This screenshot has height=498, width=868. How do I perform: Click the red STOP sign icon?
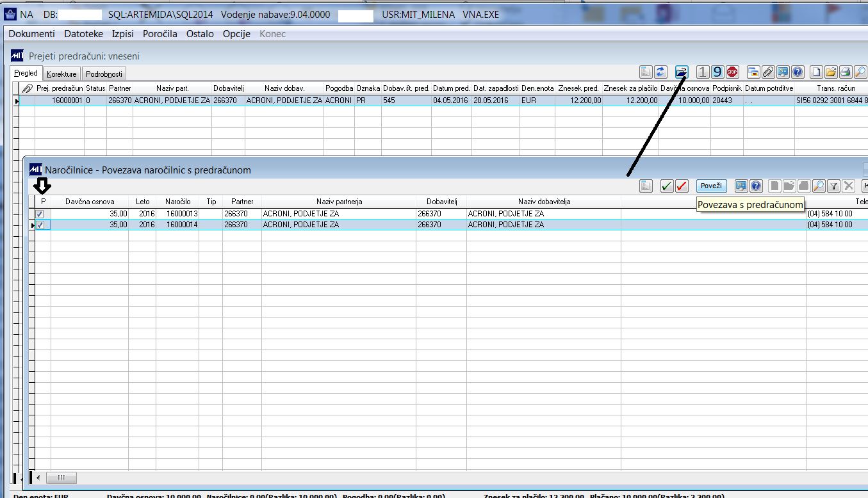[x=733, y=72]
